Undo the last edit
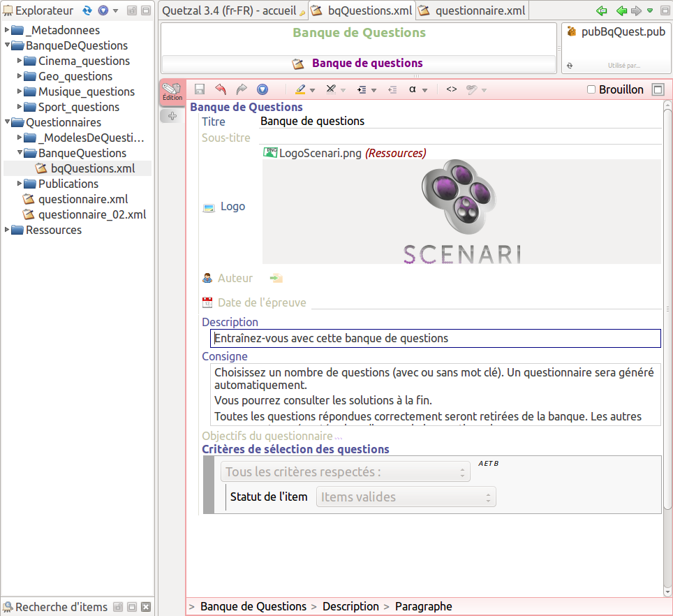This screenshot has width=673, height=616. tap(221, 89)
